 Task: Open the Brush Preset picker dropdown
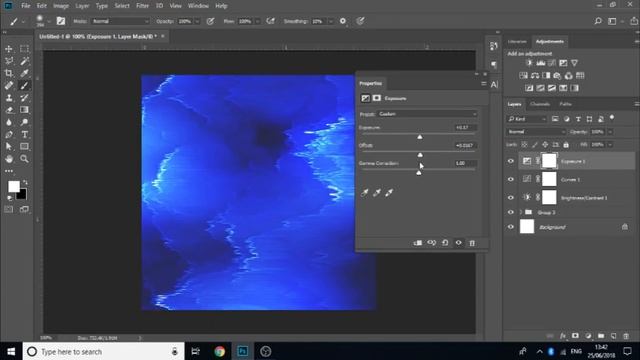pos(49,21)
